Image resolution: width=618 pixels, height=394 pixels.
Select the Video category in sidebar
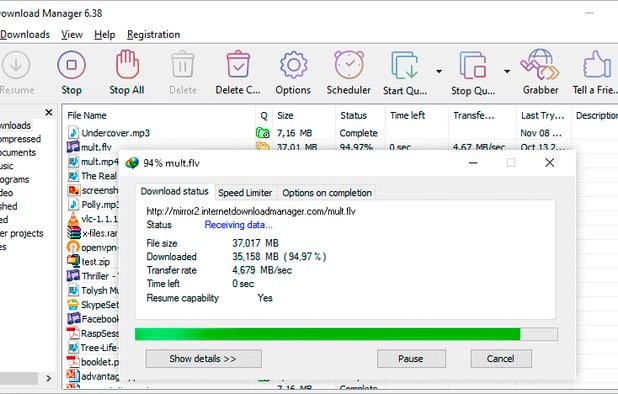point(7,193)
